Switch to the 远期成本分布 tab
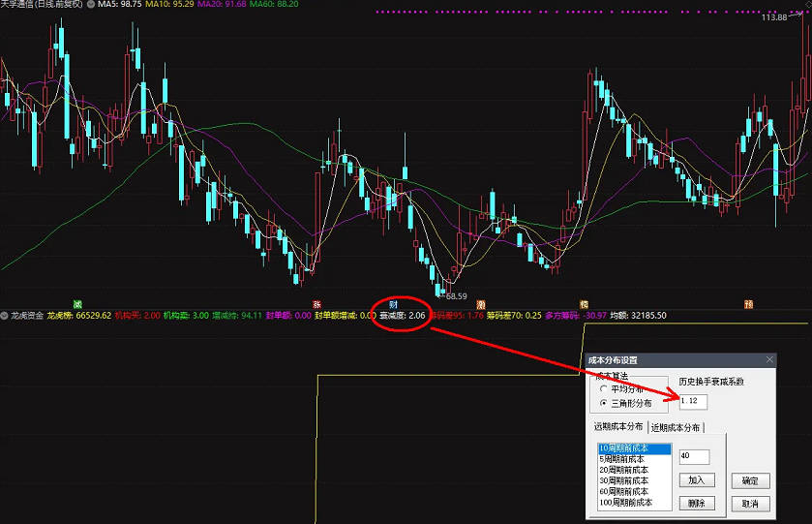Viewport: 812px width, 524px height. point(618,426)
